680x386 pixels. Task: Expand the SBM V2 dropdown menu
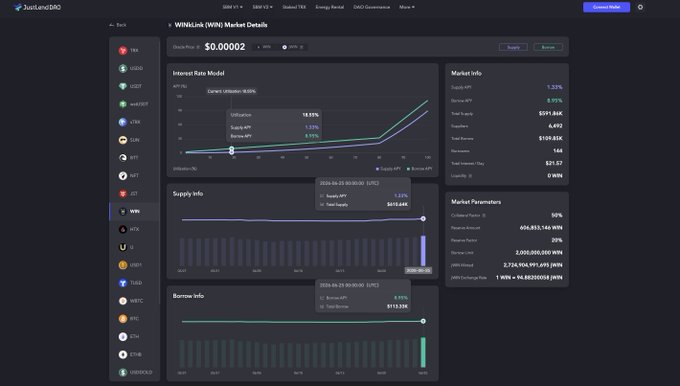coord(263,7)
